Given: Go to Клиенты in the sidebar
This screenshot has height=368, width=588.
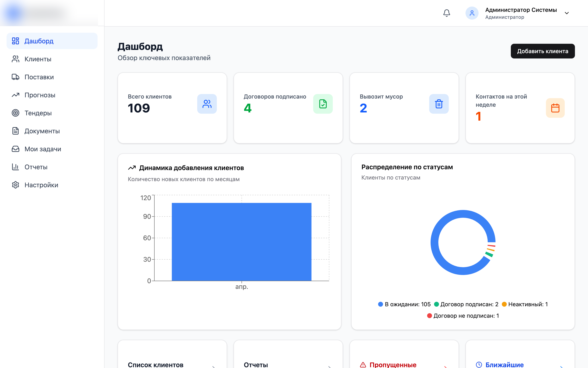Looking at the screenshot, I should 52,59.
